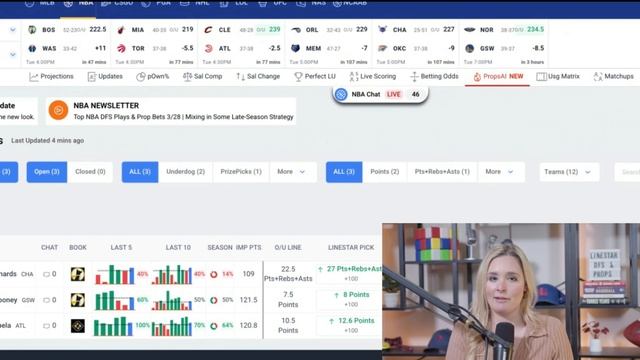
Task: Click the Thunder logo beside OKC
Action: click(382, 48)
